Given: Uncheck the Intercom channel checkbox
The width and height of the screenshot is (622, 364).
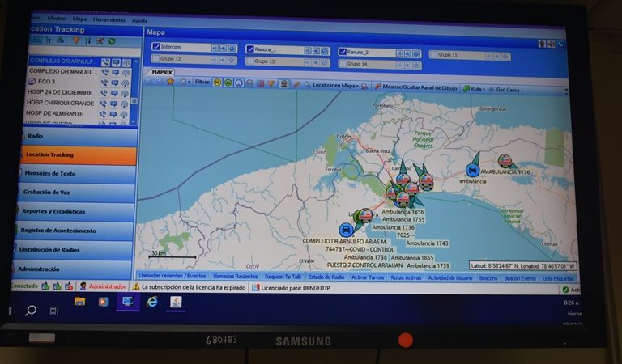Looking at the screenshot, I should point(156,46).
